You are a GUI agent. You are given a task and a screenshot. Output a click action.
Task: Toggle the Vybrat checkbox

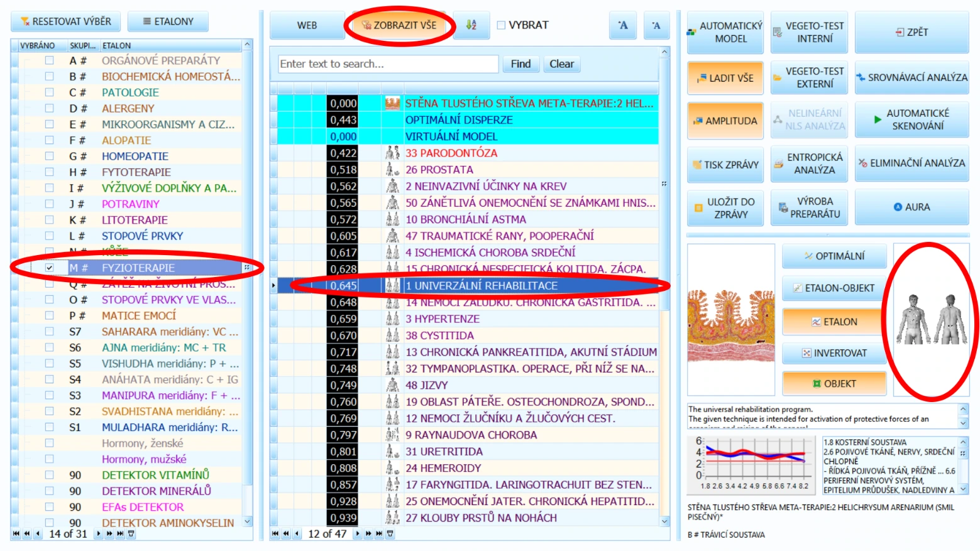(x=501, y=25)
